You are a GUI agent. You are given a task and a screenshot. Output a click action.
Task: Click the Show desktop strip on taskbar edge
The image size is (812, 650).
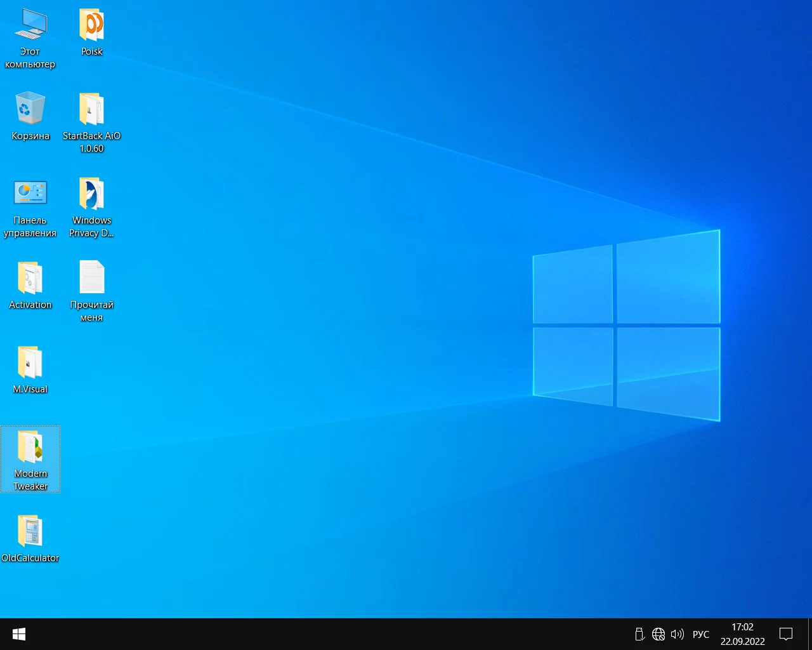pos(810,634)
